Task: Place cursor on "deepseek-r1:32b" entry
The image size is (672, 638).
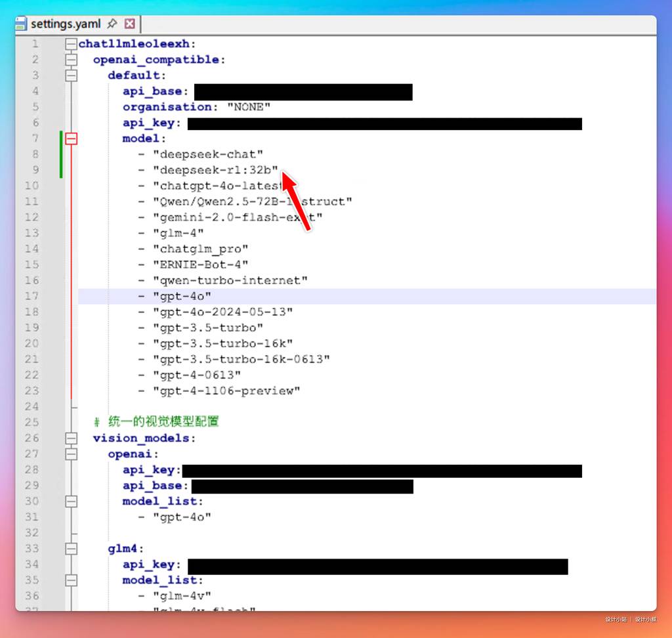Action: [x=215, y=170]
